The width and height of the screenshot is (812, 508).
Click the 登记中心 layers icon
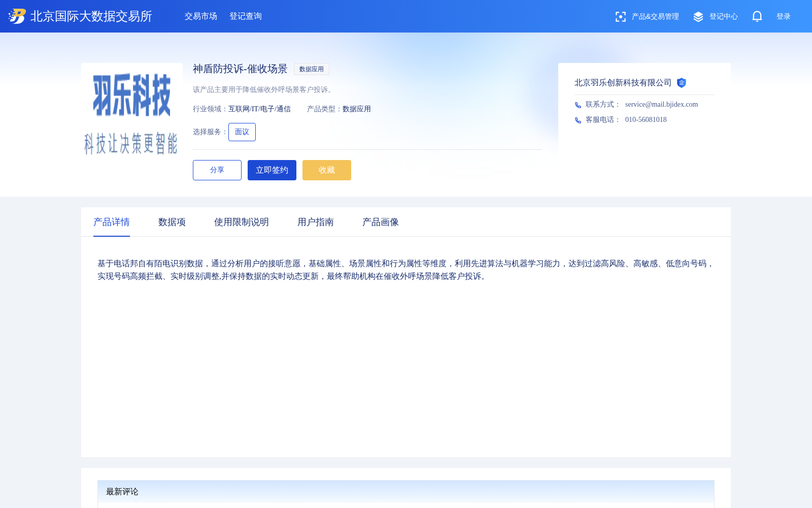tap(698, 17)
